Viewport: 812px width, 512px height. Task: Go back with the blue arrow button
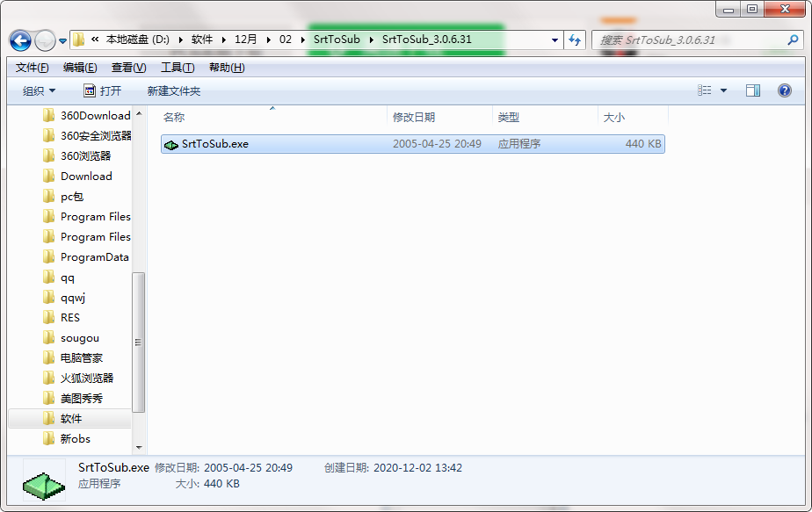[21, 40]
